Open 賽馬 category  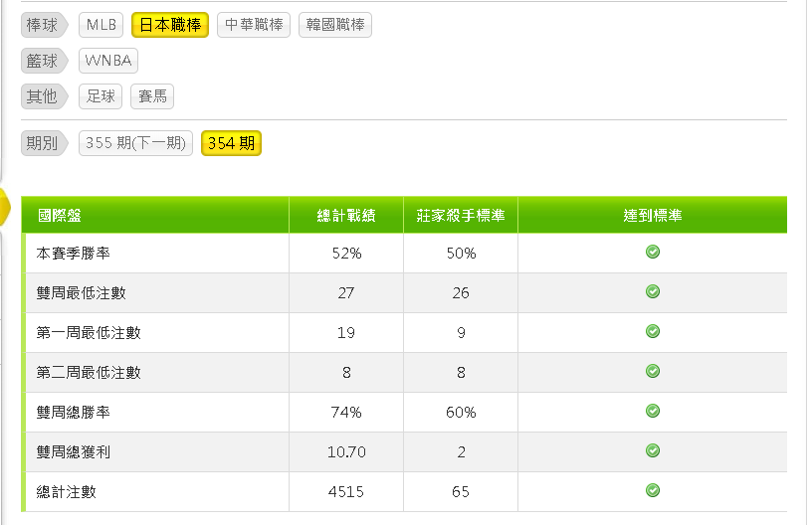click(152, 96)
